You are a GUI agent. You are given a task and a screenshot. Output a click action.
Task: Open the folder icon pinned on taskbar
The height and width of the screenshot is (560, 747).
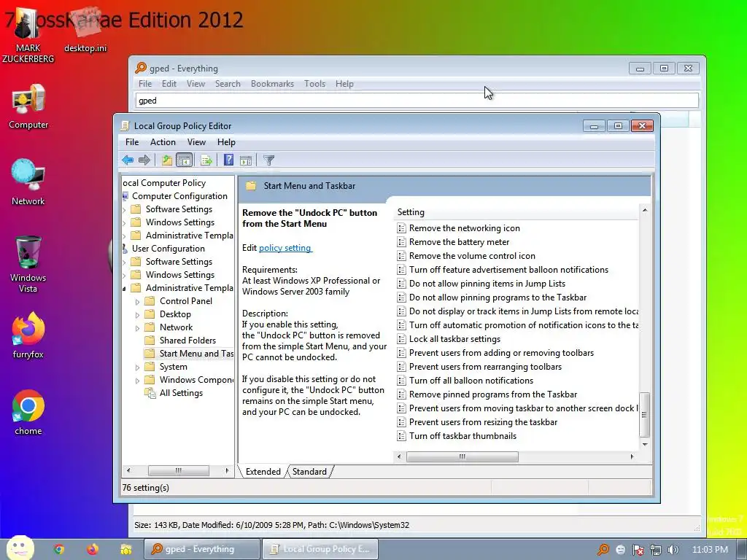pyautogui.click(x=125, y=550)
